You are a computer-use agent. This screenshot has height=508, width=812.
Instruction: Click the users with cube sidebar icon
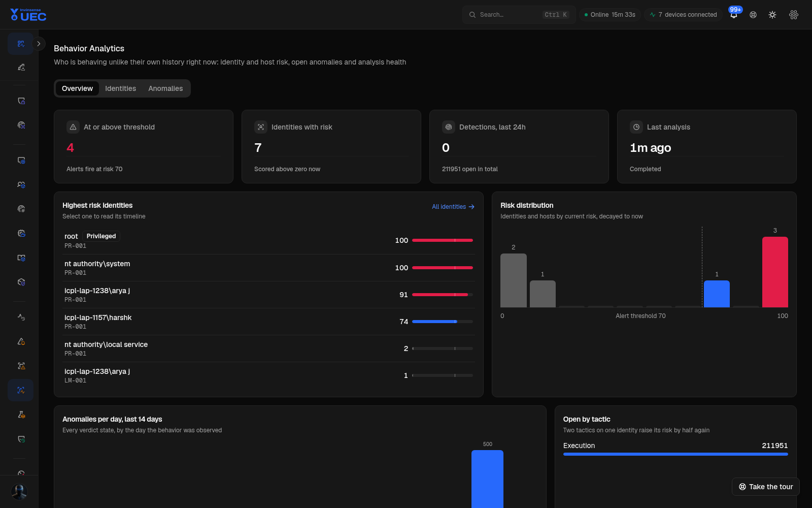tap(21, 185)
